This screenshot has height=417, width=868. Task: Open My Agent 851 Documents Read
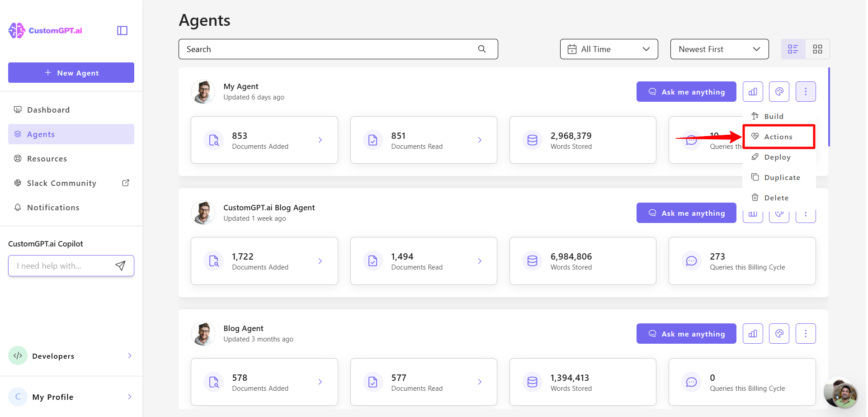(x=424, y=140)
